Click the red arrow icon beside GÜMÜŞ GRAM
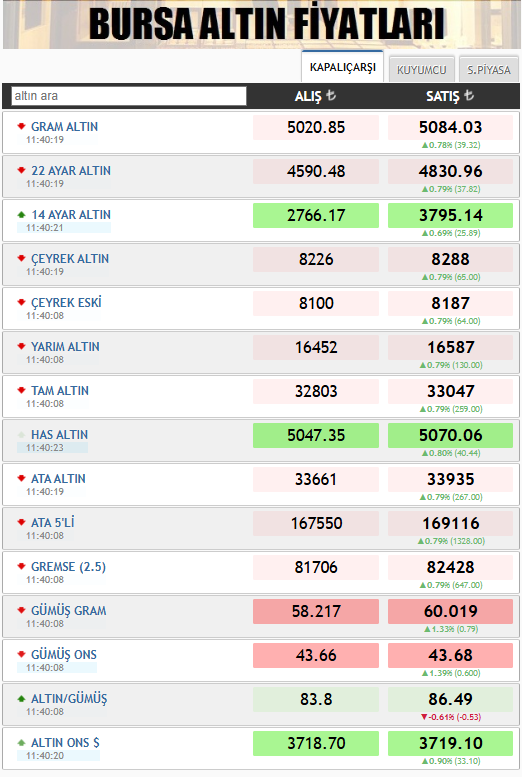The width and height of the screenshot is (522, 777). [x=21, y=610]
